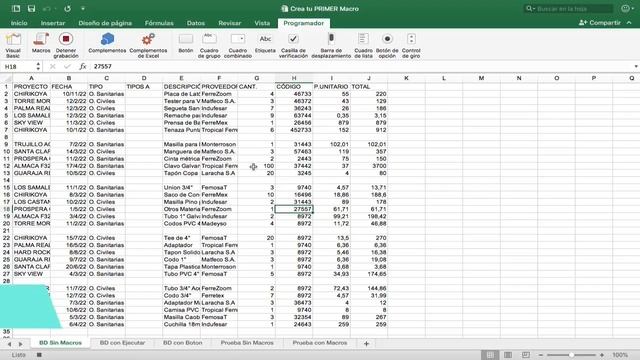This screenshot has width=640, height=360.
Task: Zoom out with the minus button
Action: tap(541, 355)
